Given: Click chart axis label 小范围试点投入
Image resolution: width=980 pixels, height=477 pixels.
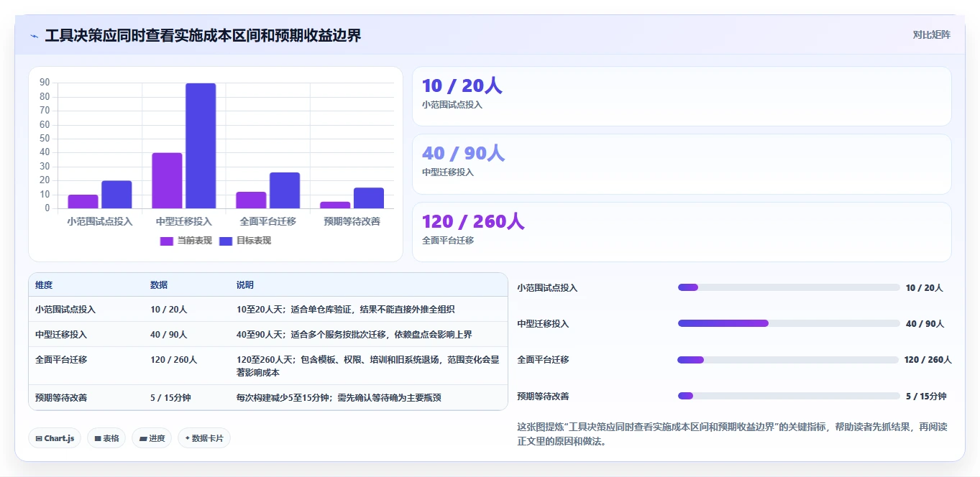Looking at the screenshot, I should (x=100, y=221).
